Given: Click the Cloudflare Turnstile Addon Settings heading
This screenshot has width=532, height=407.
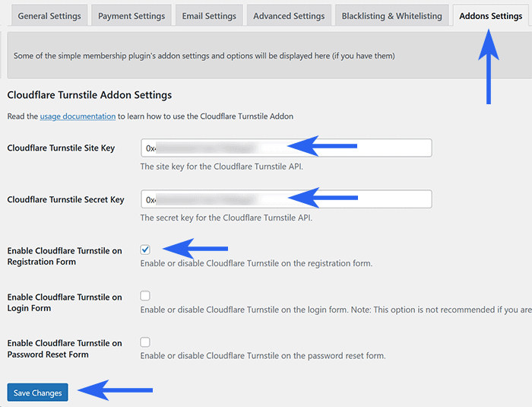Looking at the screenshot, I should [x=89, y=95].
